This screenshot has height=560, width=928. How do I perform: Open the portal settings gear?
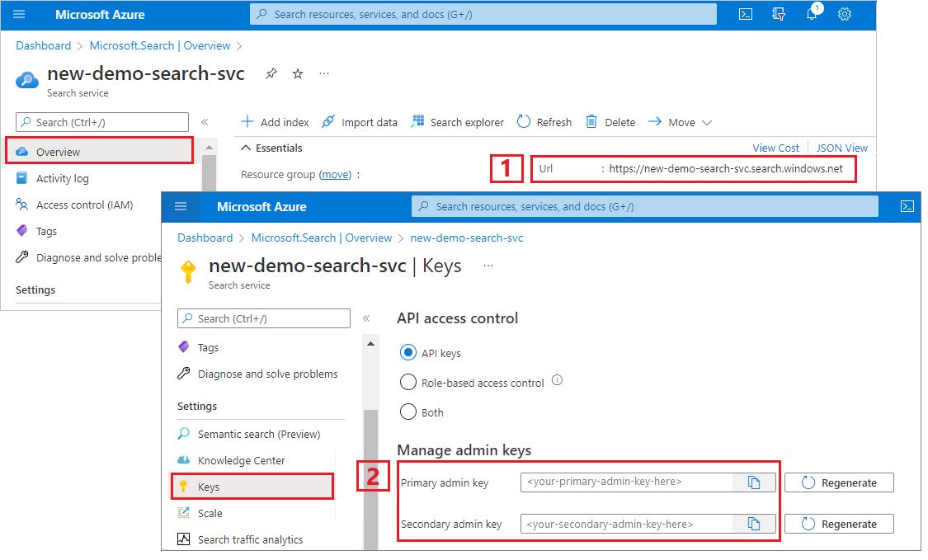(844, 14)
